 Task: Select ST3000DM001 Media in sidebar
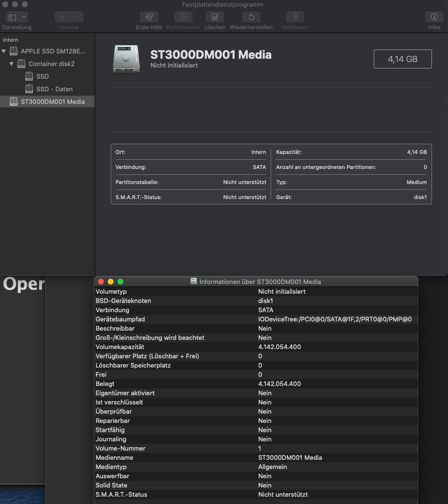coord(52,101)
